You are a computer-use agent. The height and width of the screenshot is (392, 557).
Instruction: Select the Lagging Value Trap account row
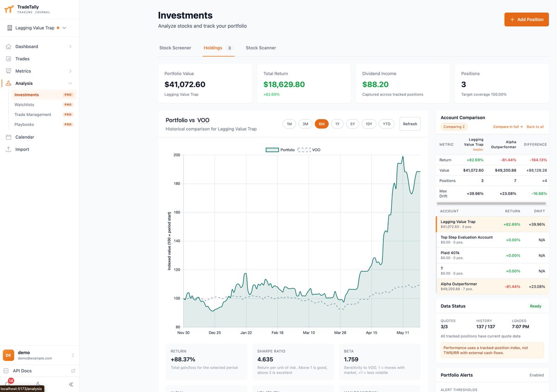click(x=492, y=224)
